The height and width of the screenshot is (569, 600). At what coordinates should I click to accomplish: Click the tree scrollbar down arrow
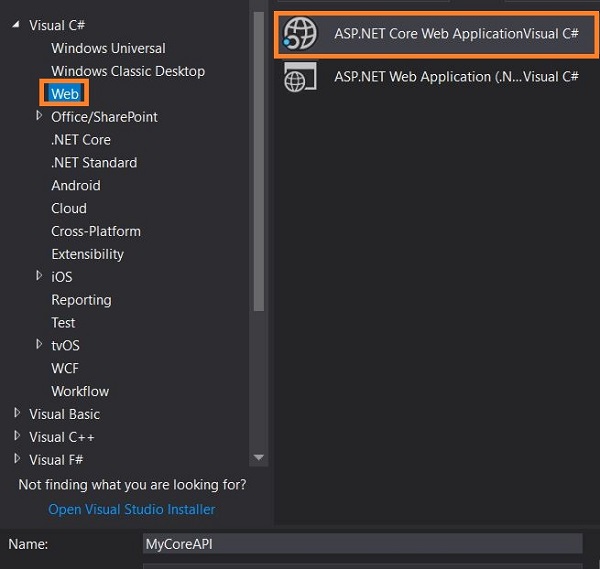pos(260,458)
